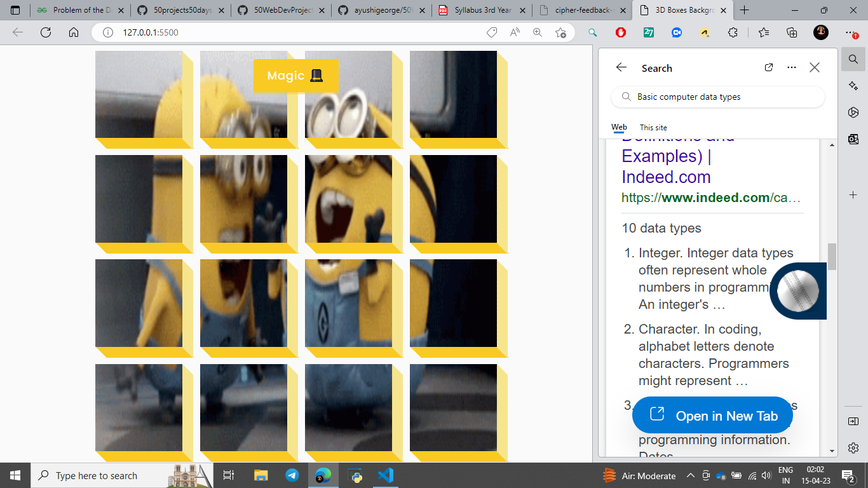Show hidden system tray icons
This screenshot has height=488, width=868.
(690, 475)
